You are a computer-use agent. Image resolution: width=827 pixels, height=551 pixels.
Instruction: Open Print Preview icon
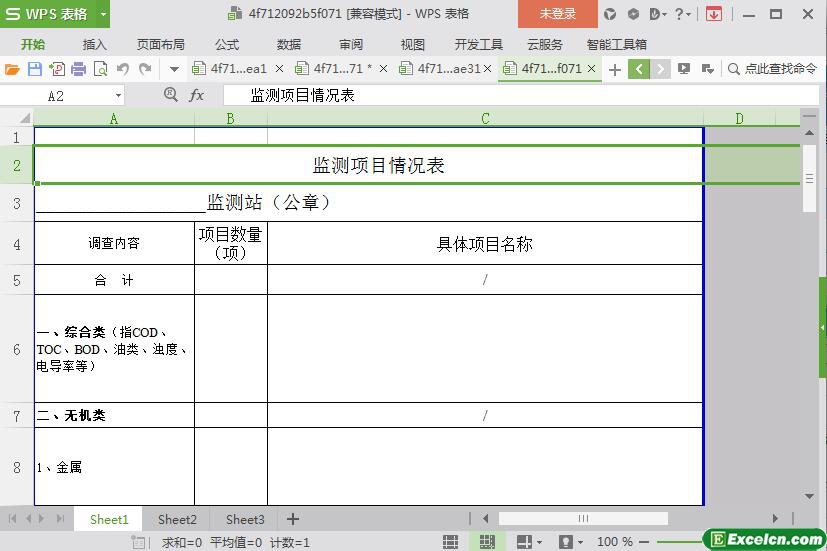[x=100, y=69]
